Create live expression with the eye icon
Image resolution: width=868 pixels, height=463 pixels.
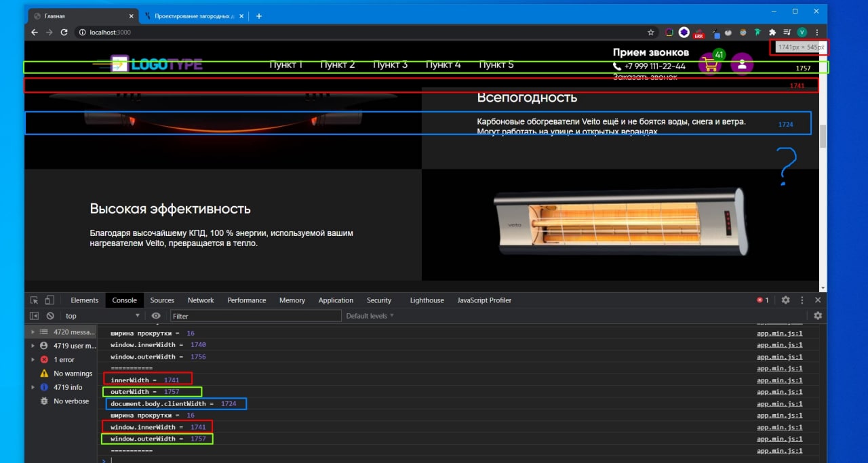tap(156, 316)
